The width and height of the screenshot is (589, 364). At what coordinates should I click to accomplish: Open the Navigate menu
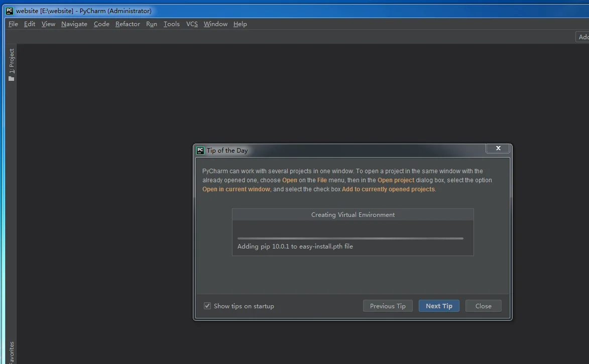point(74,24)
